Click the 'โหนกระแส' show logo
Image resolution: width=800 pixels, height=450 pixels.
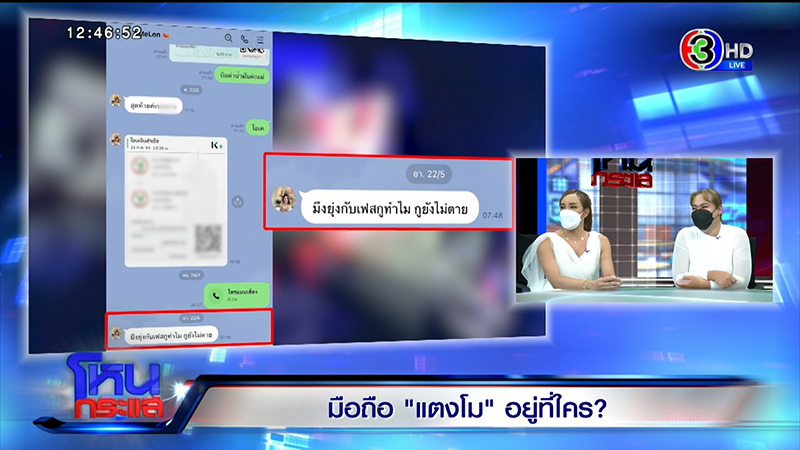(x=116, y=388)
